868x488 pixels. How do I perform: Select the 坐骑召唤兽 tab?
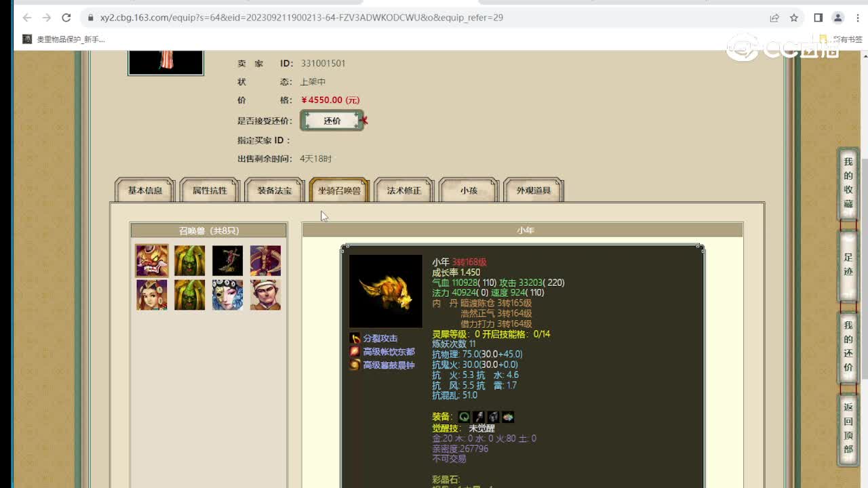tap(339, 190)
